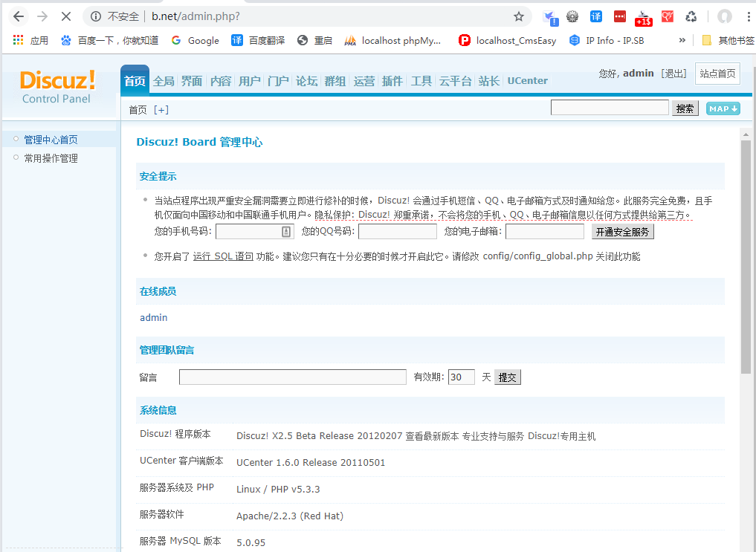Image resolution: width=756 pixels, height=552 pixels.
Task: Stop page loading with X icon
Action: pyautogui.click(x=66, y=16)
